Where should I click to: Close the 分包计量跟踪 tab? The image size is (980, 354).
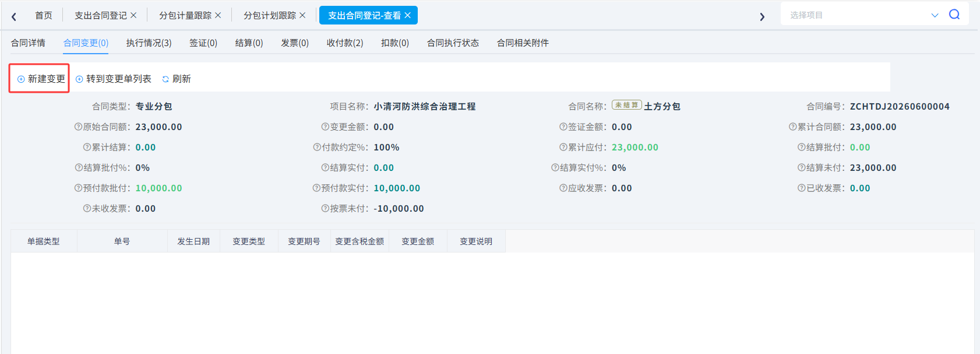pos(218,15)
